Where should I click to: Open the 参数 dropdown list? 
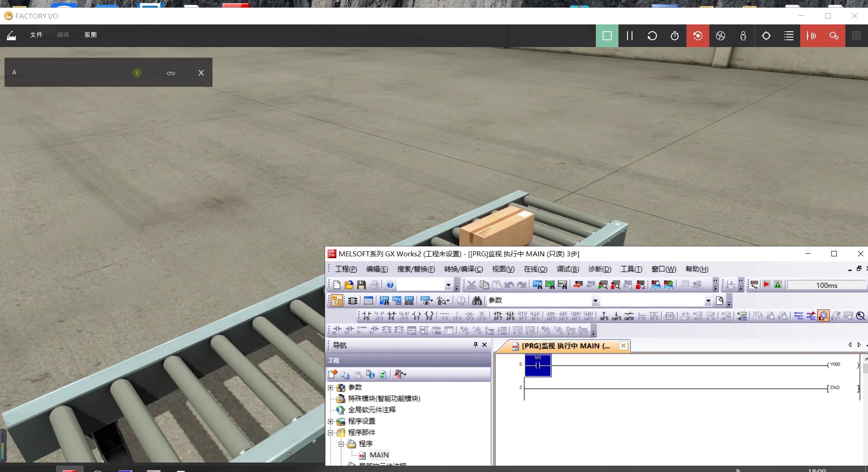point(595,301)
